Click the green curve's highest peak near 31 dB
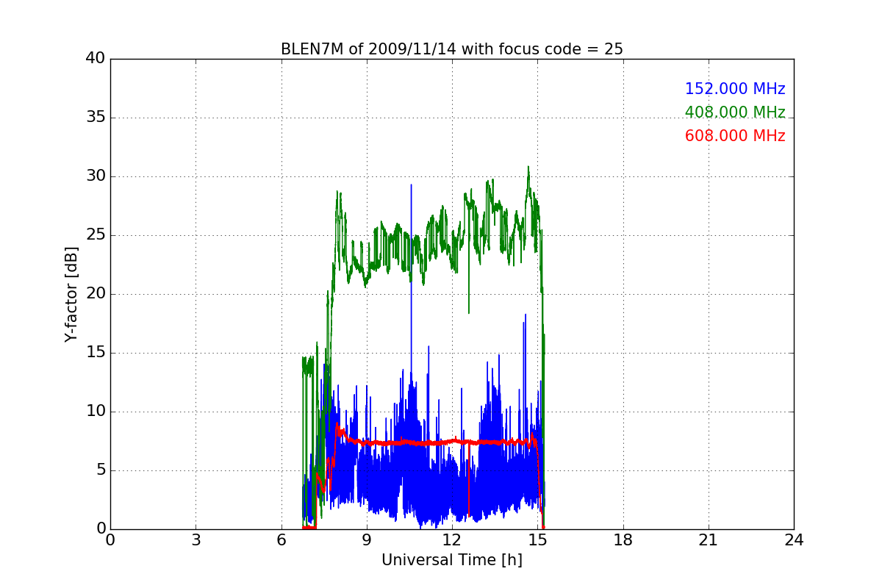Screen dimensions: 882x588 click(528, 168)
